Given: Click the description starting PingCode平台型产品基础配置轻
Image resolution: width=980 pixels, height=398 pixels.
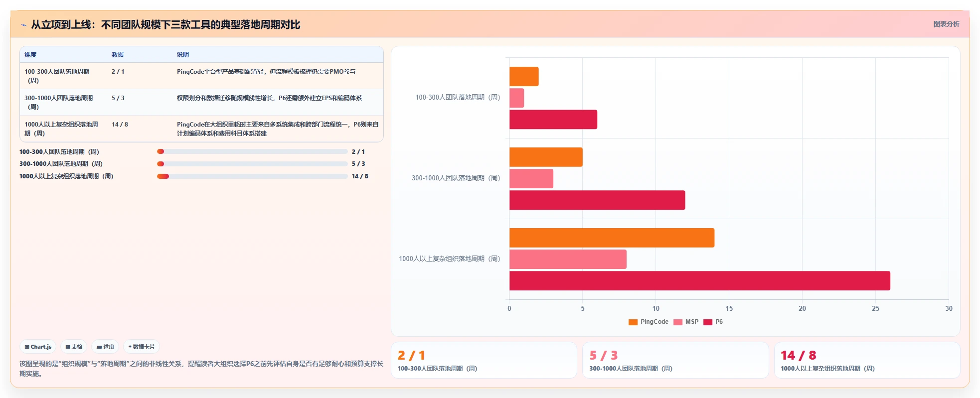Looking at the screenshot, I should click(266, 72).
